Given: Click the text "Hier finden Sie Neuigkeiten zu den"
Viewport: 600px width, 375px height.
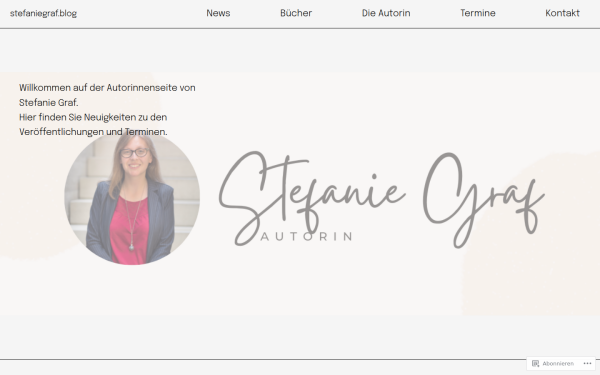Looking at the screenshot, I should point(93,117).
